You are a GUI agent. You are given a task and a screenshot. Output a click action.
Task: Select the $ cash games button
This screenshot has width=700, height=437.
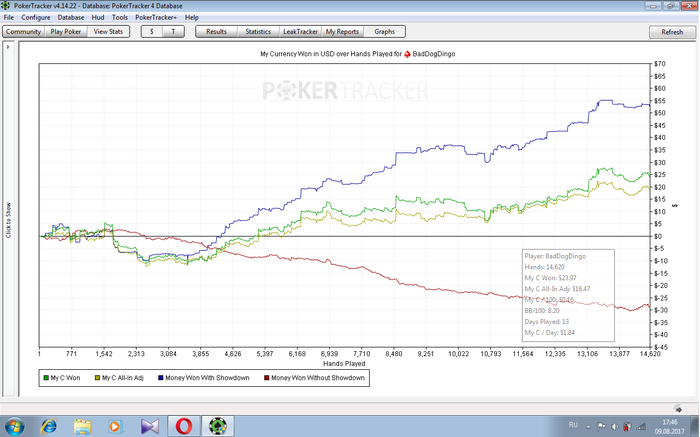pos(152,32)
